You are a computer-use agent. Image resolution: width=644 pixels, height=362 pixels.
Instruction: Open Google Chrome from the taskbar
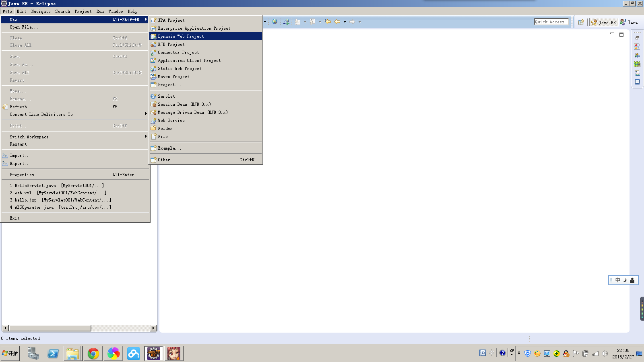93,354
